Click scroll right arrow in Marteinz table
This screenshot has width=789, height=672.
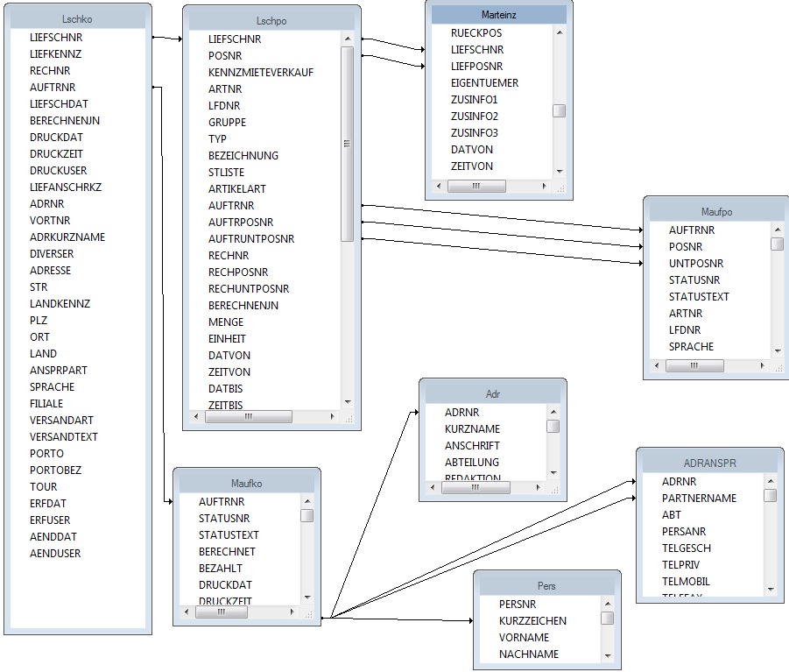545,186
